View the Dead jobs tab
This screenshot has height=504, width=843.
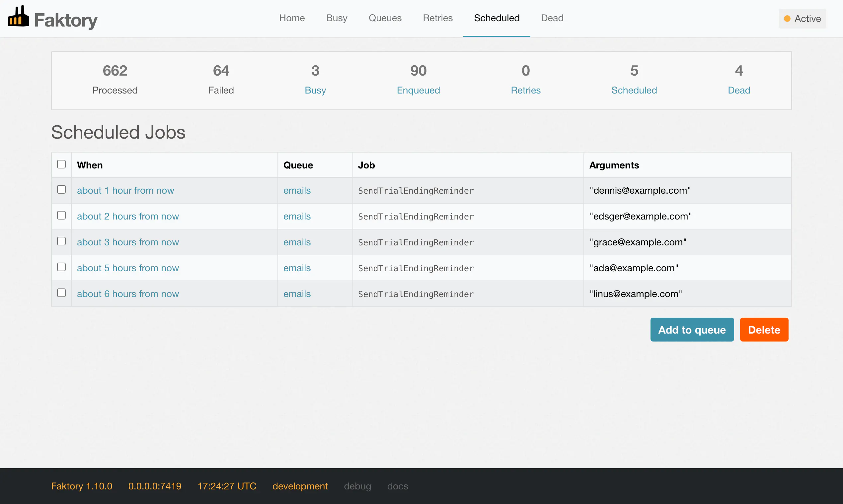point(552,18)
